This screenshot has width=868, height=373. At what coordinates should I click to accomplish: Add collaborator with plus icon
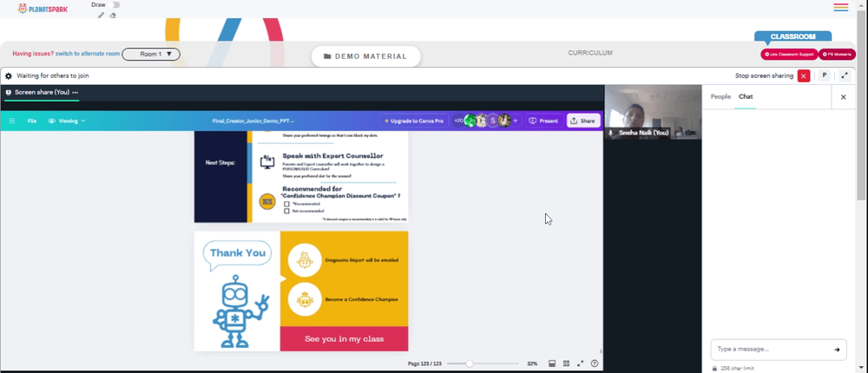coord(516,121)
